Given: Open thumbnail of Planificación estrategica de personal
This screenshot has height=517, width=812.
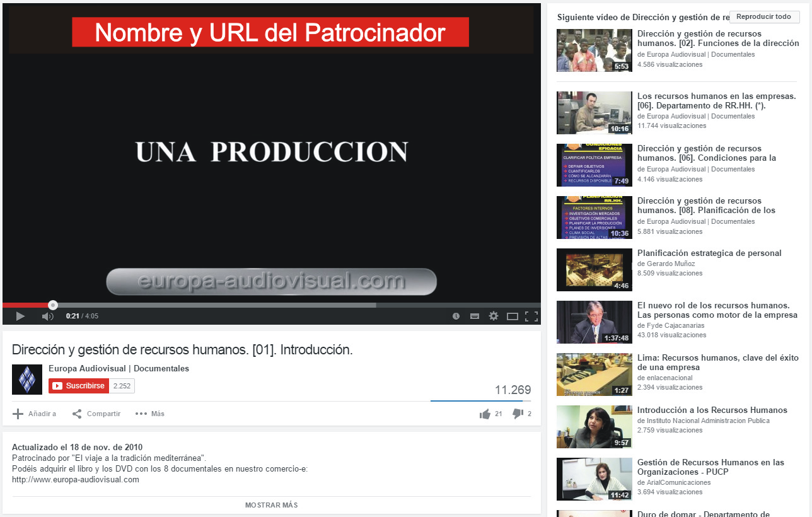Looking at the screenshot, I should (594, 270).
